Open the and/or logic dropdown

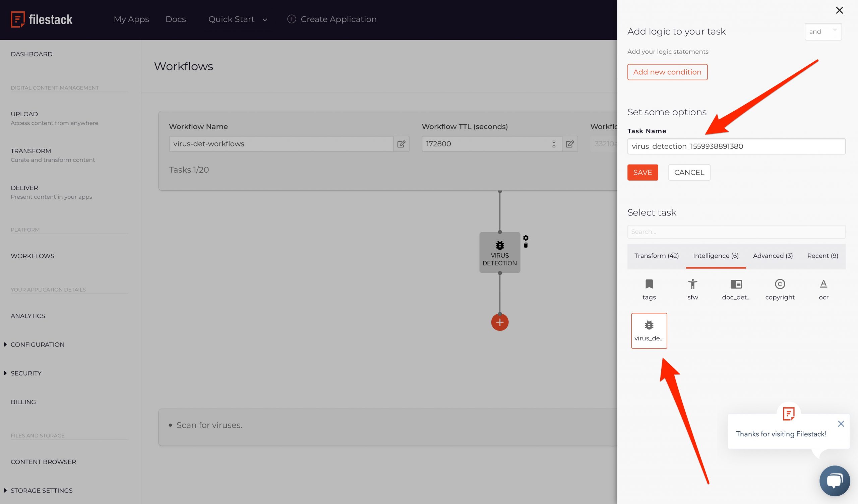coord(823,32)
